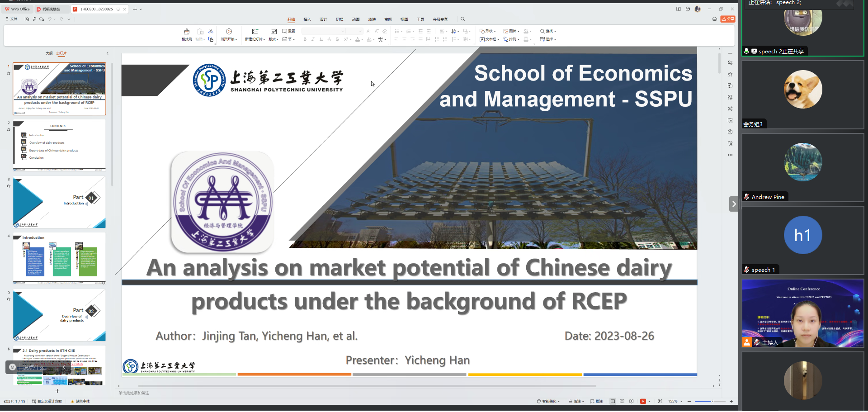Click the Decrease Indent icon
Viewport: 868px width, 412px height.
point(420,31)
